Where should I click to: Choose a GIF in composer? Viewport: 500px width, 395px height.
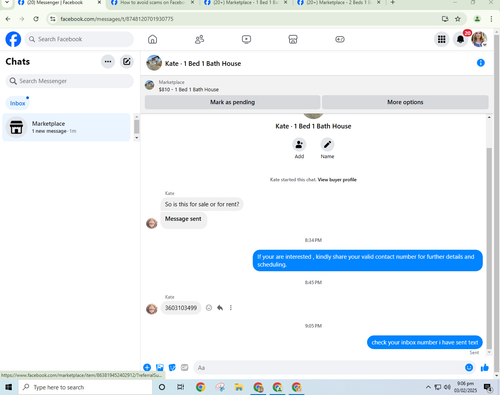185,367
